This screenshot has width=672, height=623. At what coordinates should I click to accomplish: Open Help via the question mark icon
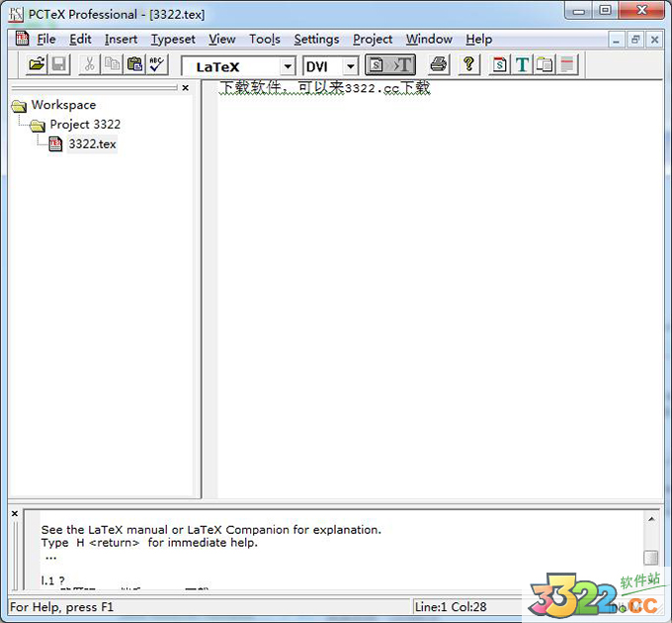point(469,65)
